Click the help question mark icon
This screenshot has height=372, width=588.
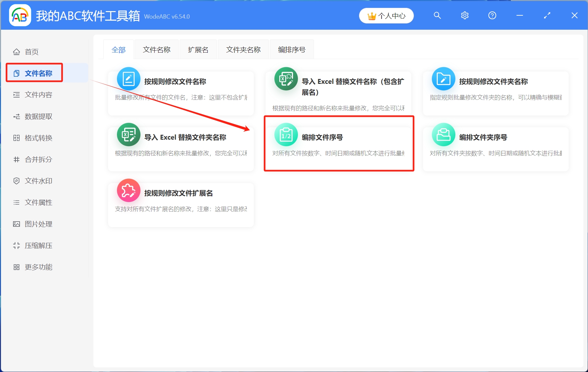coord(492,15)
